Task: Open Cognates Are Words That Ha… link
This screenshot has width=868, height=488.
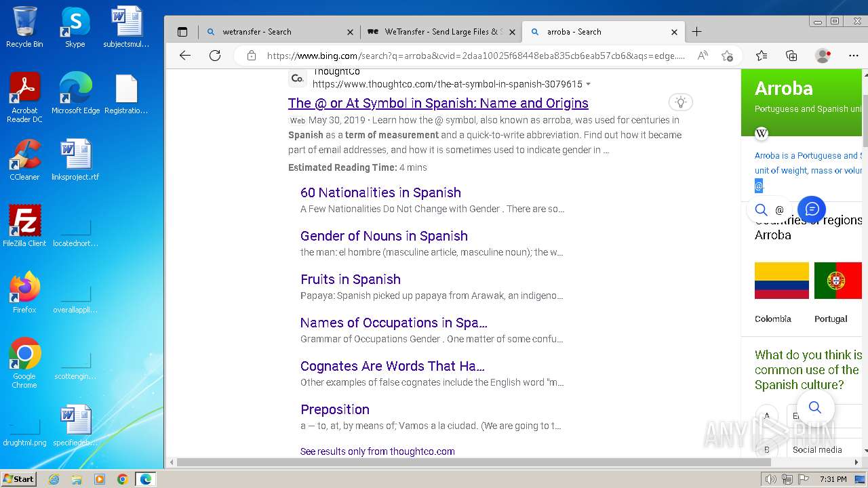Action: click(x=393, y=366)
